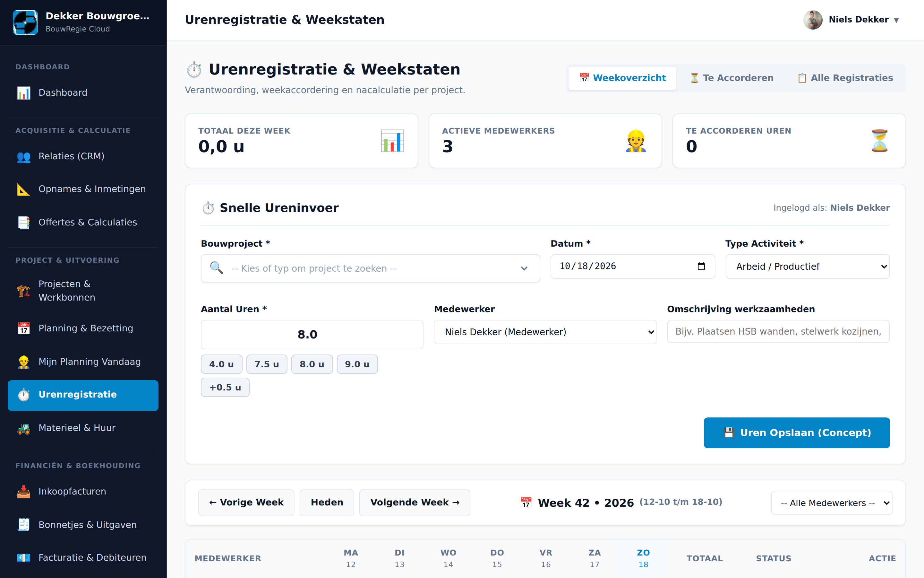Switch to the Te Accorderen tab
The image size is (924, 578).
pyautogui.click(x=731, y=78)
